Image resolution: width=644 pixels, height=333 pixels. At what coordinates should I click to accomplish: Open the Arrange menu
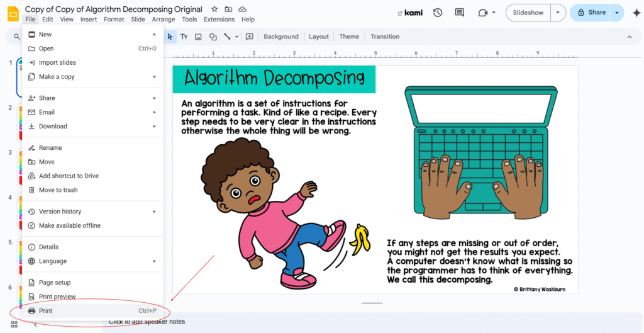point(164,20)
